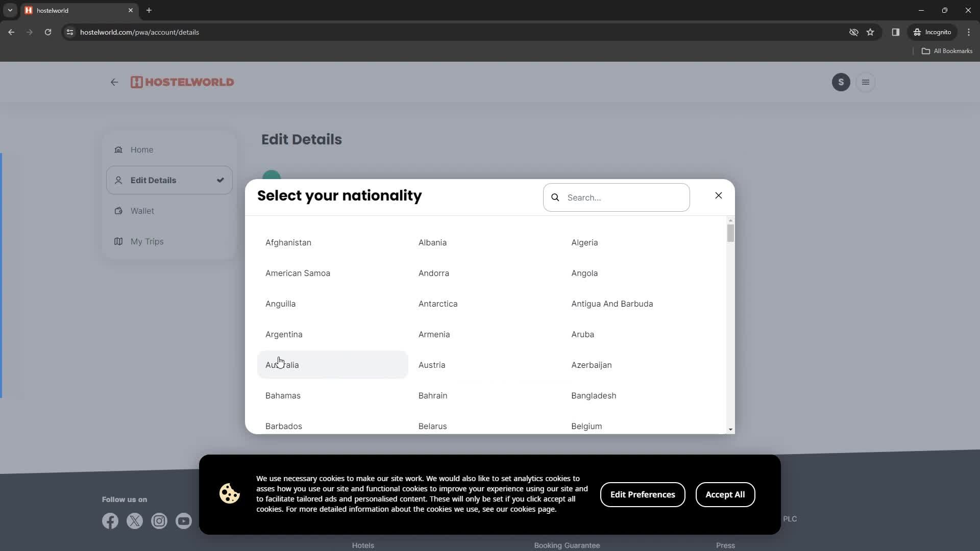Click the search icon in nationality dialog
Viewport: 980px width, 551px height.
(556, 198)
